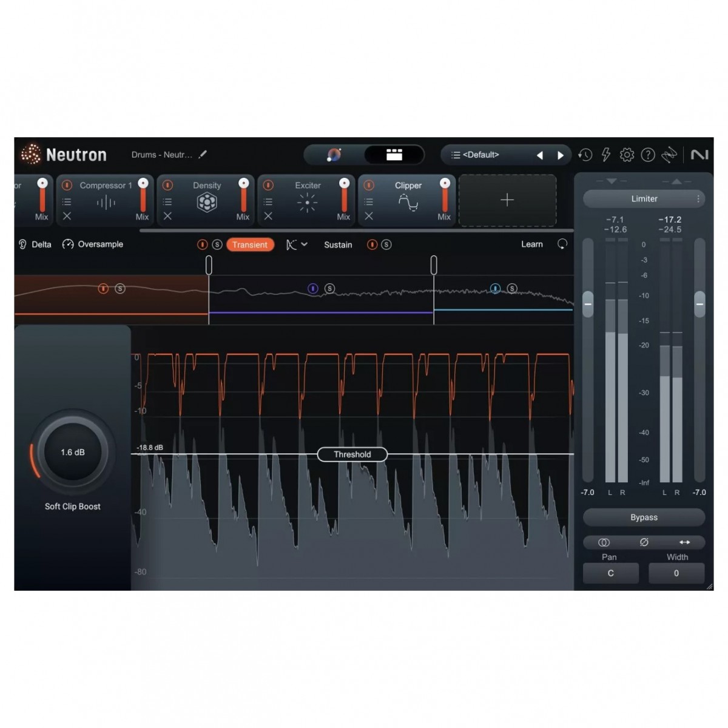
Task: Remove the Clipper module with its X
Action: click(x=369, y=216)
